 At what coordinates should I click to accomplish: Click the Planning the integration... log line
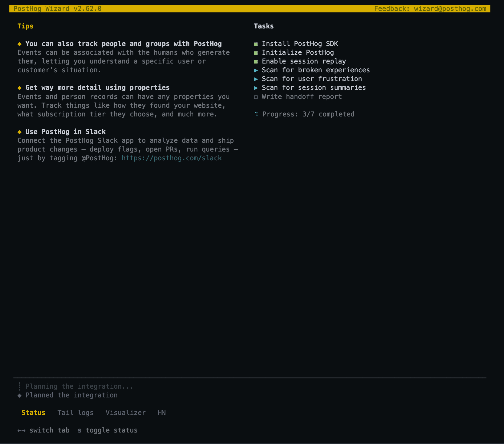[x=79, y=387]
